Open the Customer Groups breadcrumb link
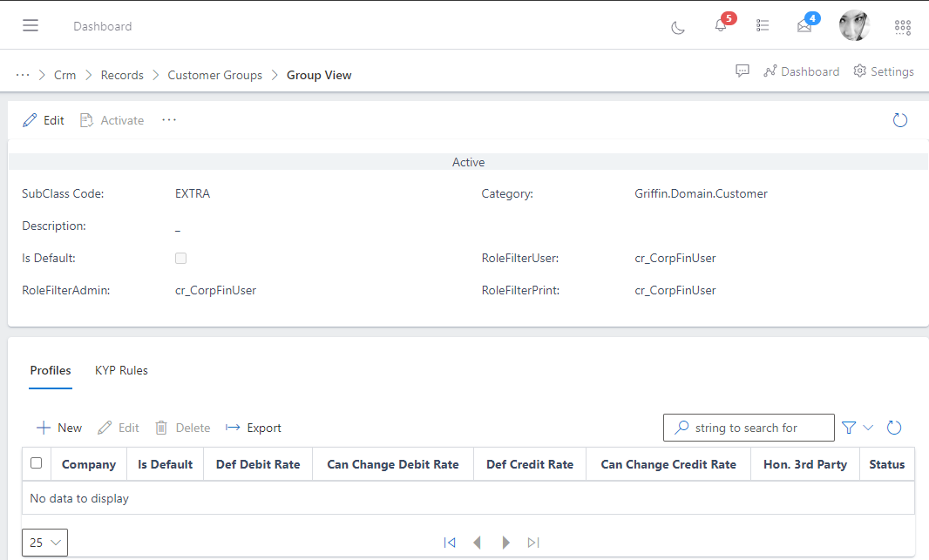 [214, 75]
